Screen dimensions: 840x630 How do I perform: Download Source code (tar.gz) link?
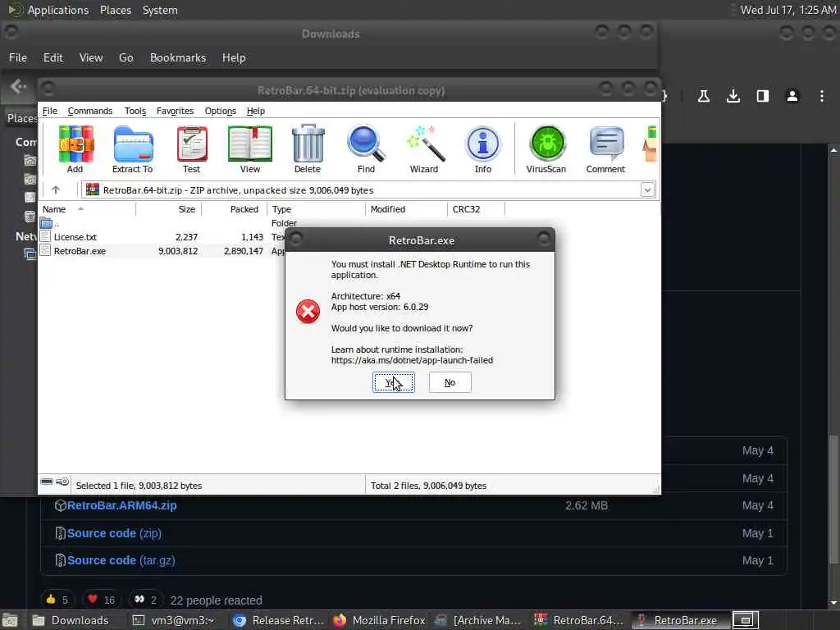coord(121,560)
